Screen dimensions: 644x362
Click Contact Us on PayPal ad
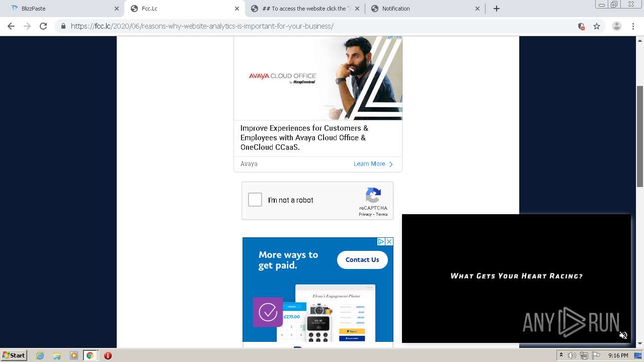point(362,260)
